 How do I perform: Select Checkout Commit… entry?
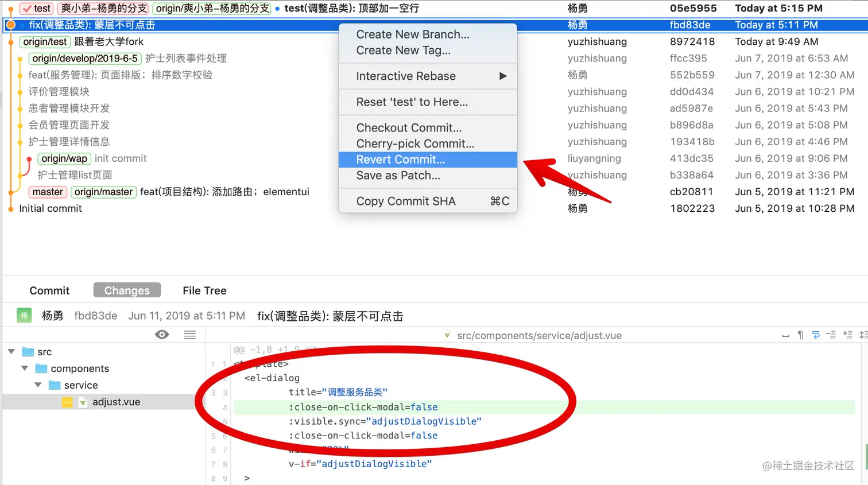428,127
